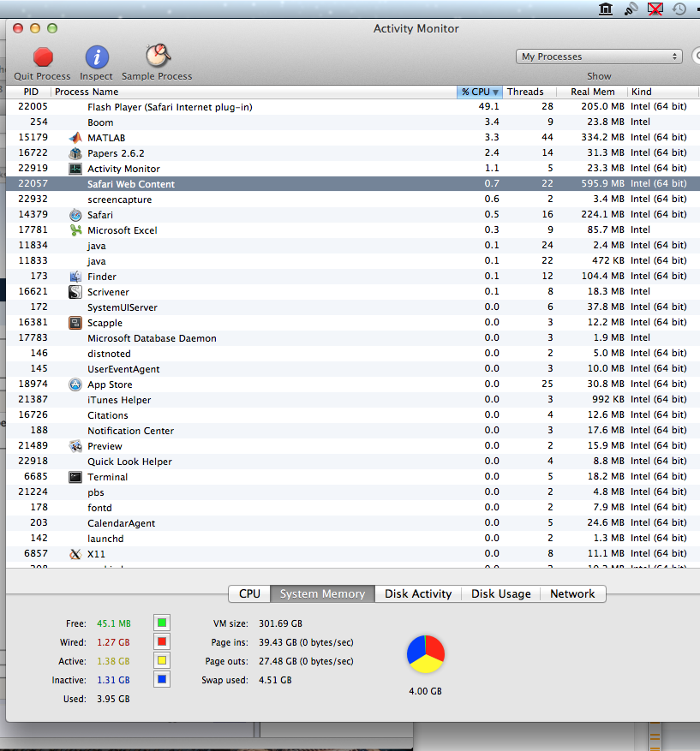Sort by the Process Name column header

coord(254,92)
